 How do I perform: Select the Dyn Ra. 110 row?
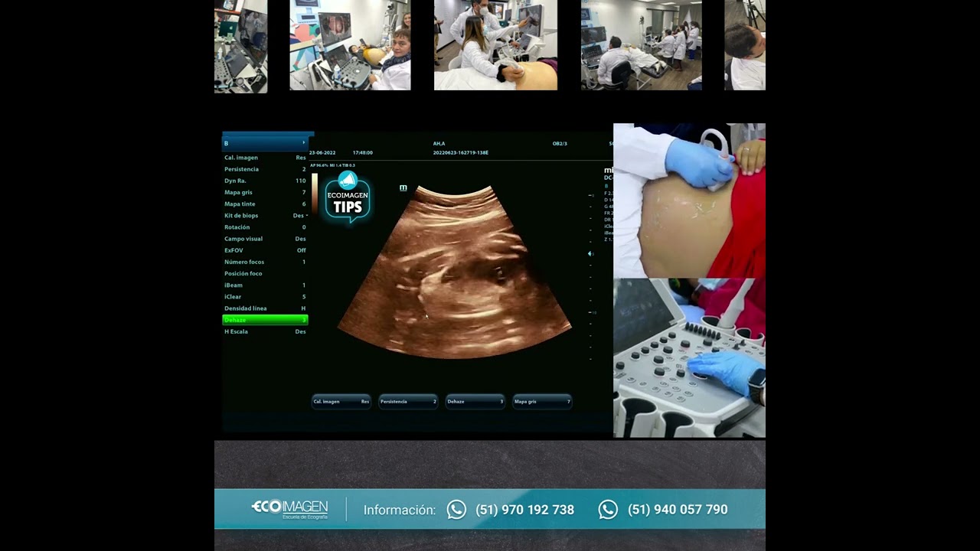pos(265,181)
